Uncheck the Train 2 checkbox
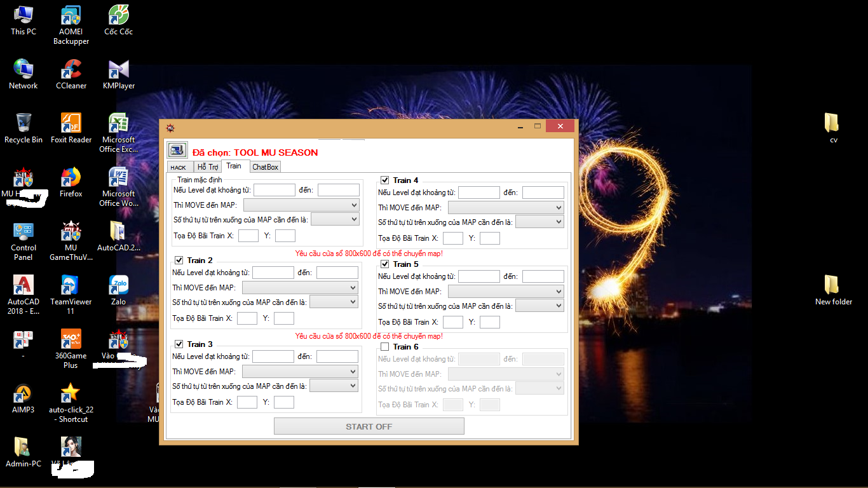The image size is (868, 488). click(x=179, y=261)
